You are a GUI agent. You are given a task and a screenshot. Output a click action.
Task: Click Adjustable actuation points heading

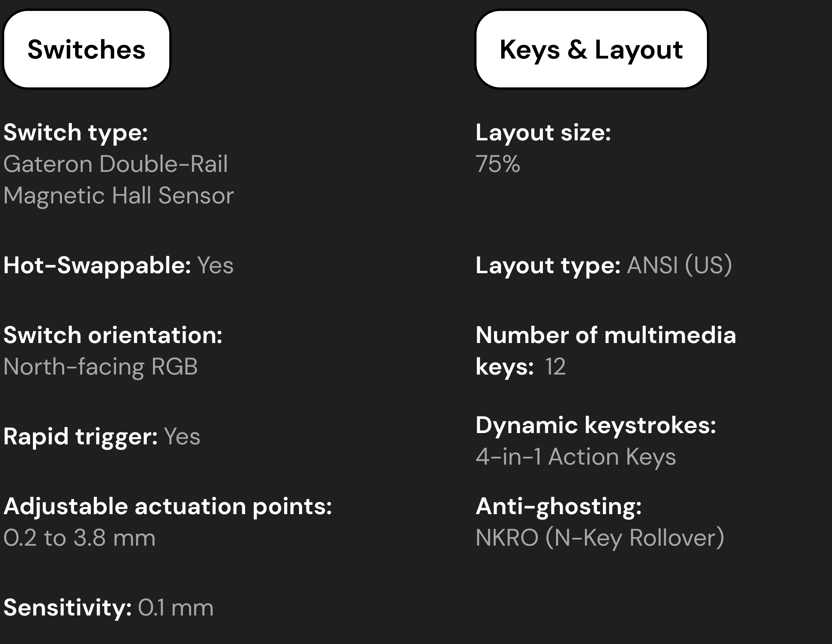[x=167, y=507]
